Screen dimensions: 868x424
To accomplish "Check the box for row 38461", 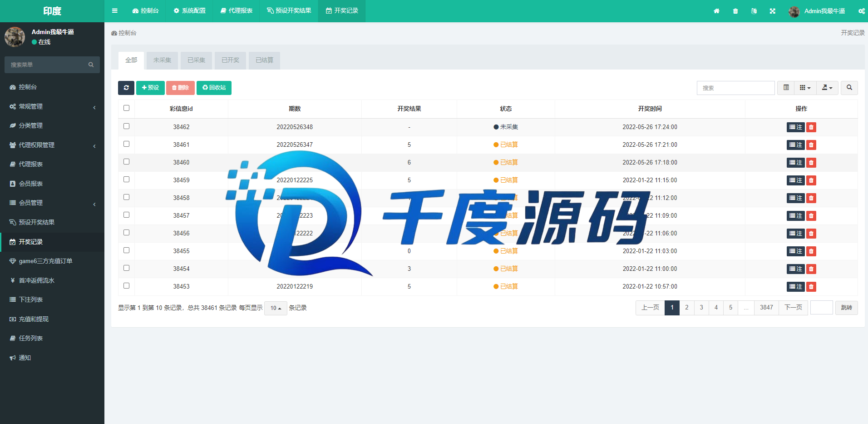I will tap(126, 144).
